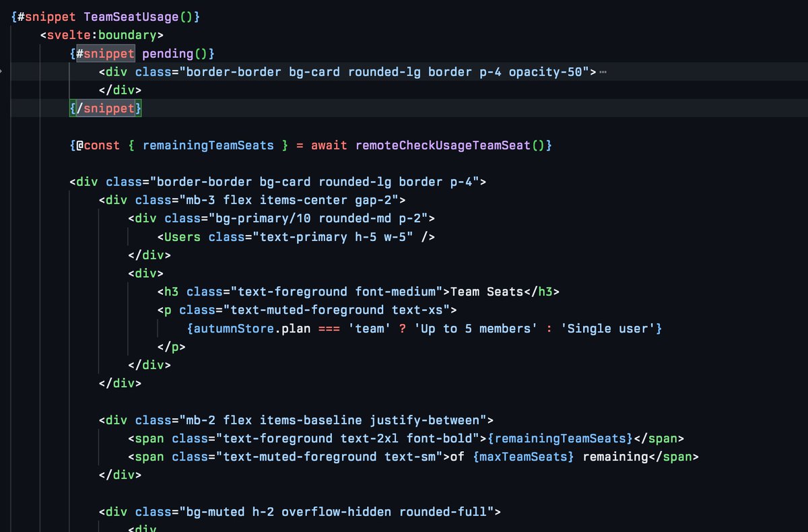808x532 pixels.
Task: Click remainingTeamSeats in the @const declaration
Action: [208, 145]
